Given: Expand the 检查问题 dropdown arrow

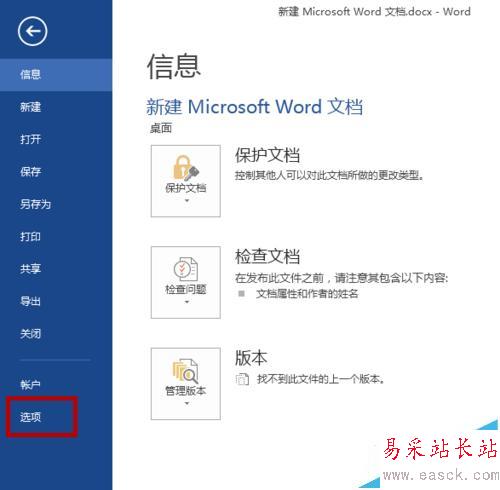Looking at the screenshot, I should [187, 302].
